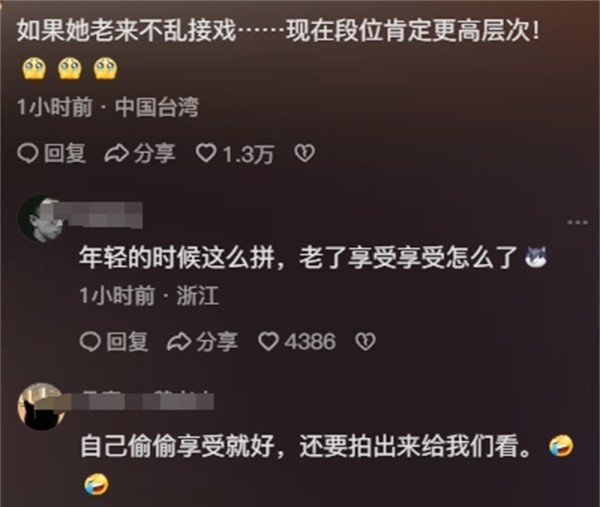Image resolution: width=600 pixels, height=507 pixels.
Task: Like the comment with 1.3万 likes
Action: pyautogui.click(x=235, y=154)
